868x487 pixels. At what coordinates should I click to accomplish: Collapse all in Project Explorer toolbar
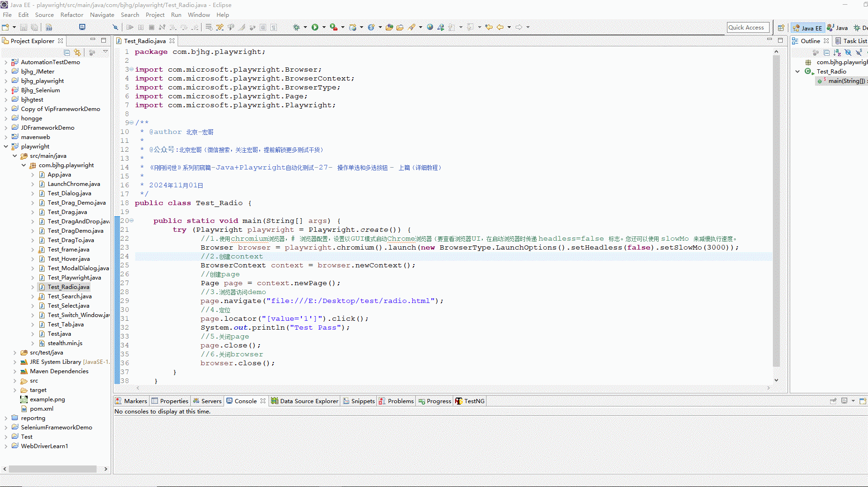click(67, 52)
